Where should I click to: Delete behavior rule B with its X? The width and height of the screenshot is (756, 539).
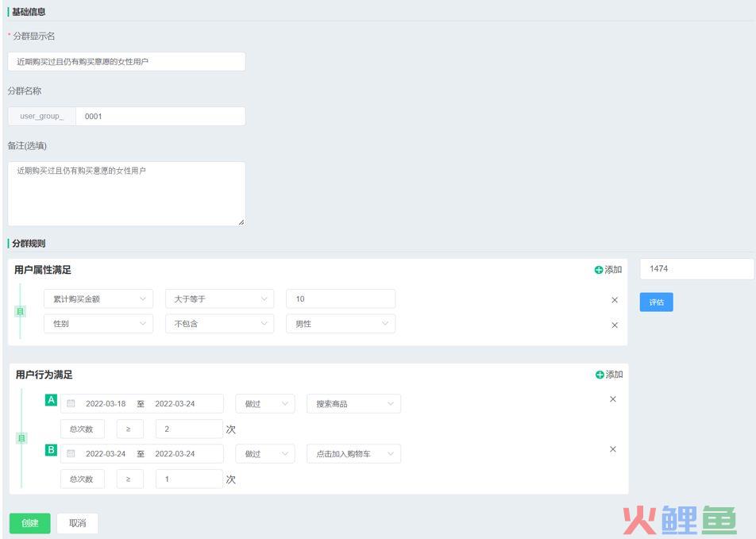(613, 449)
